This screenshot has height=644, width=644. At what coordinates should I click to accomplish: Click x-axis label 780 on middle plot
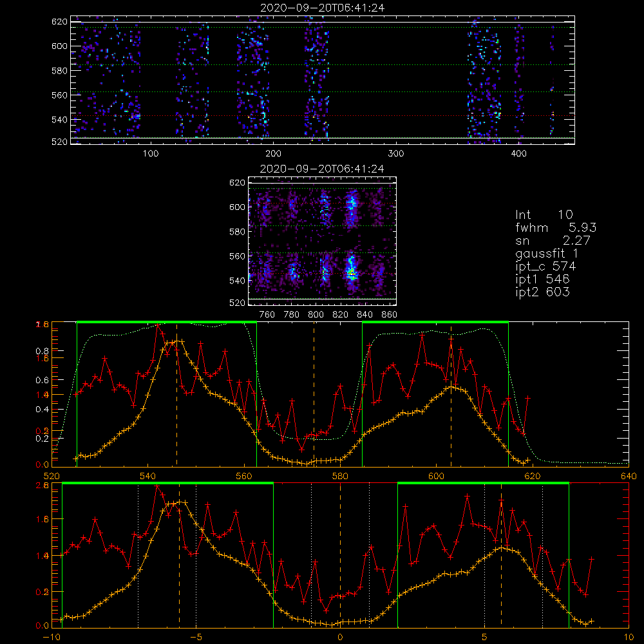tap(292, 315)
